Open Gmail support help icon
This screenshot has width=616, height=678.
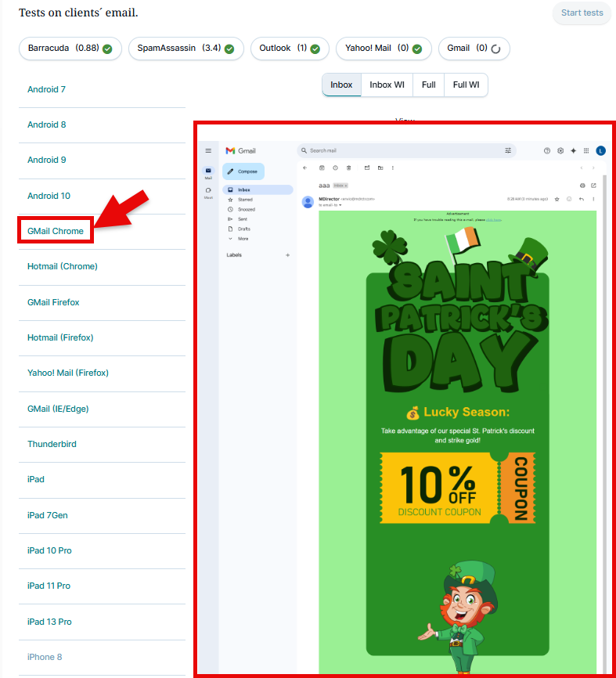(x=547, y=150)
